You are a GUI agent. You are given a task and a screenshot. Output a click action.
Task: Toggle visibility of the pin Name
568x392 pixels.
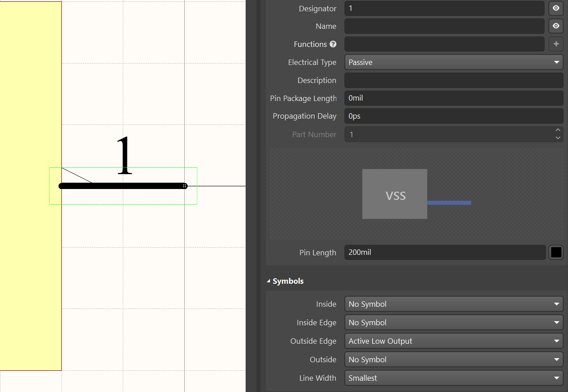555,26
